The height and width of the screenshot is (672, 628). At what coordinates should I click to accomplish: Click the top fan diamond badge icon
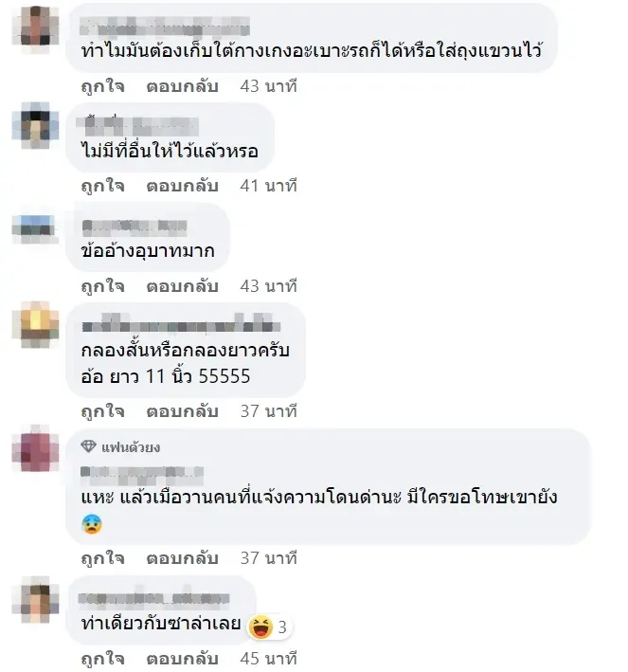(x=88, y=446)
